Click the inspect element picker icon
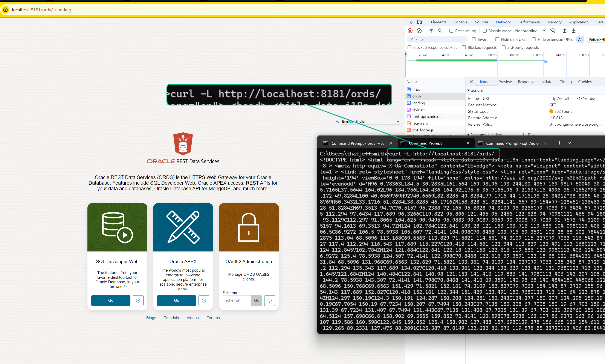This screenshot has height=364, width=605. [x=410, y=22]
